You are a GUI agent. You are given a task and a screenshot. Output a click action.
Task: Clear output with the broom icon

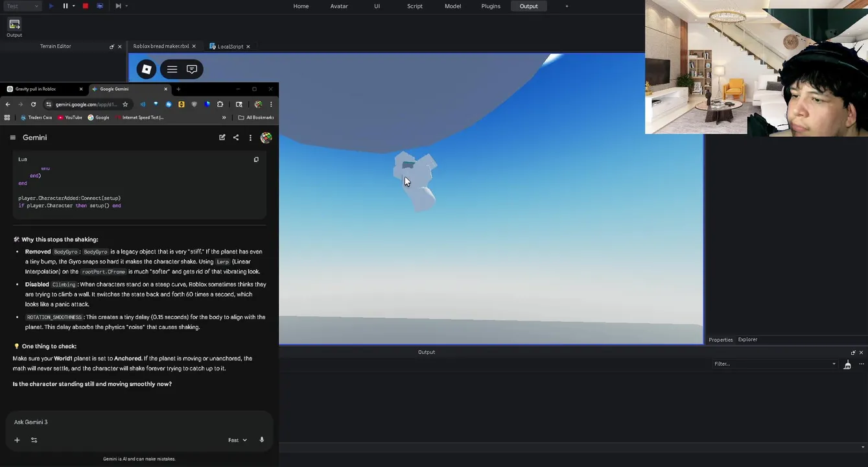[847, 365]
